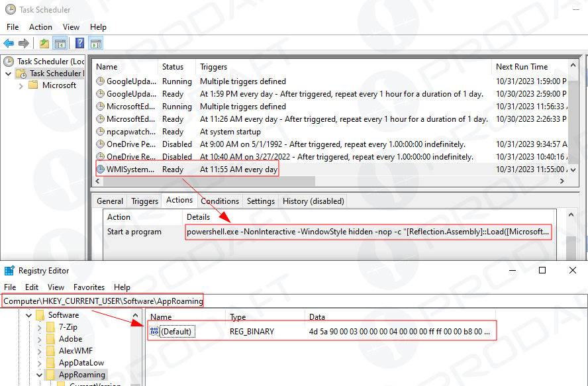Click the clock icon of WMISystem task

click(x=100, y=169)
